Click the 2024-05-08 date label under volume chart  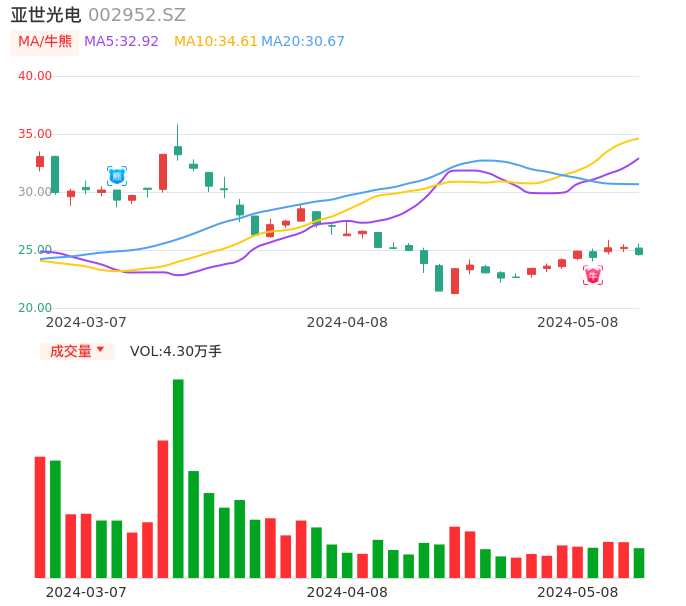coord(578,592)
